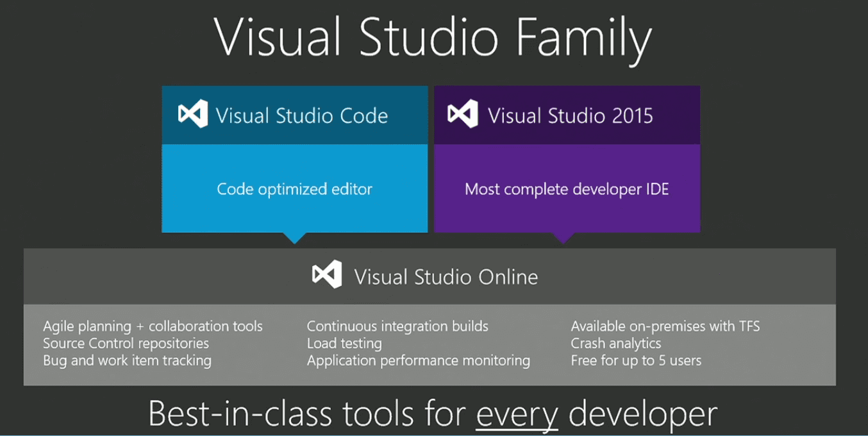Screen dimensions: 868x436
Task: Click 'Crash analytics' line
Action: coord(616,343)
